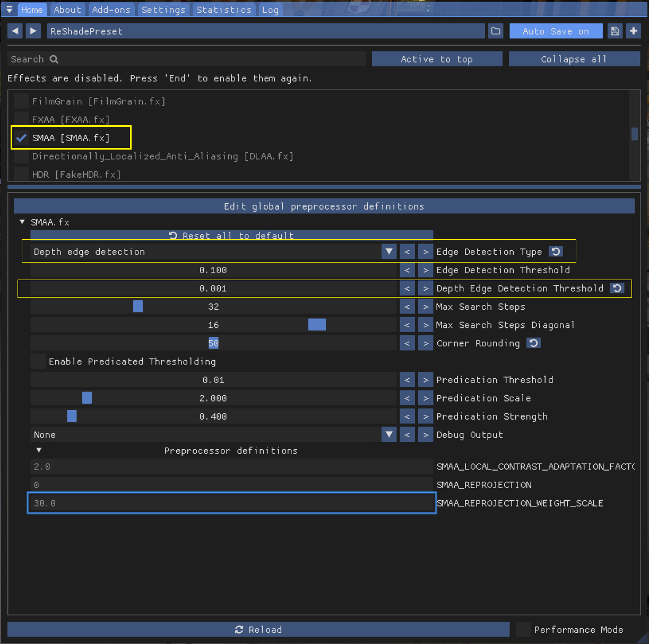Tick Enable Predicated Thresholding checkbox
Viewport: 649px width, 644px height.
(x=38, y=361)
